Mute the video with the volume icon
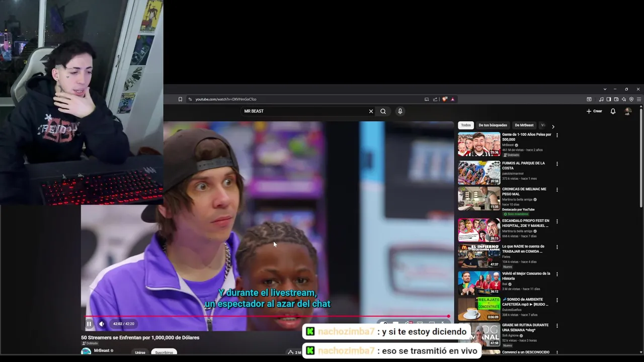The width and height of the screenshot is (644, 362). point(102,324)
